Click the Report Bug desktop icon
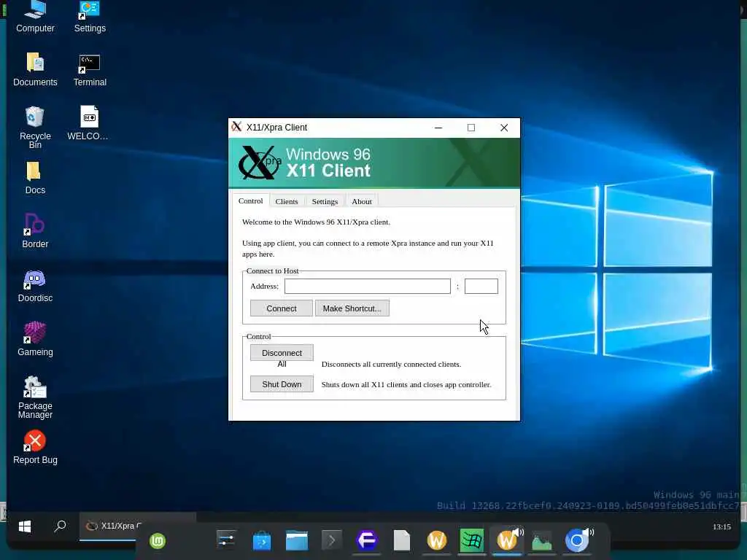747x560 pixels. (x=35, y=447)
